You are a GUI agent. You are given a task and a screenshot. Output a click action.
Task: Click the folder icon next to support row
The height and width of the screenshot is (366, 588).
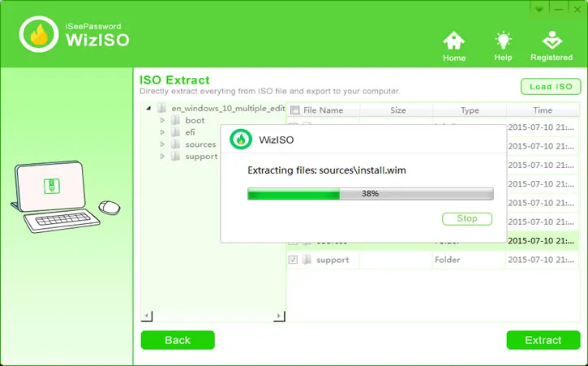[x=307, y=260]
